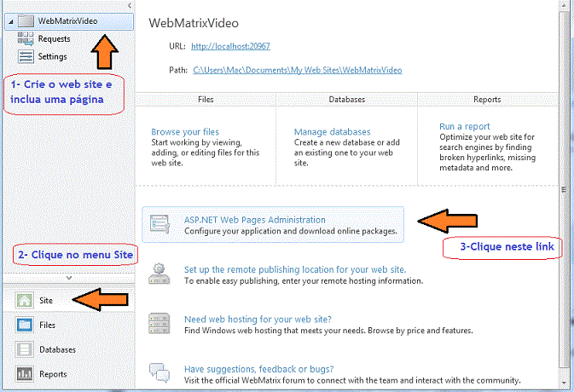Open ASP.NET Web Pages Administration
The height and width of the screenshot is (392, 574).
point(273,224)
